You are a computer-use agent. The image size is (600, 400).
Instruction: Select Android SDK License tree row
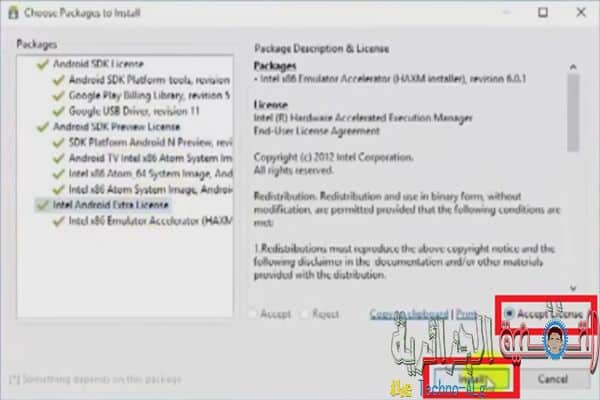pyautogui.click(x=98, y=64)
